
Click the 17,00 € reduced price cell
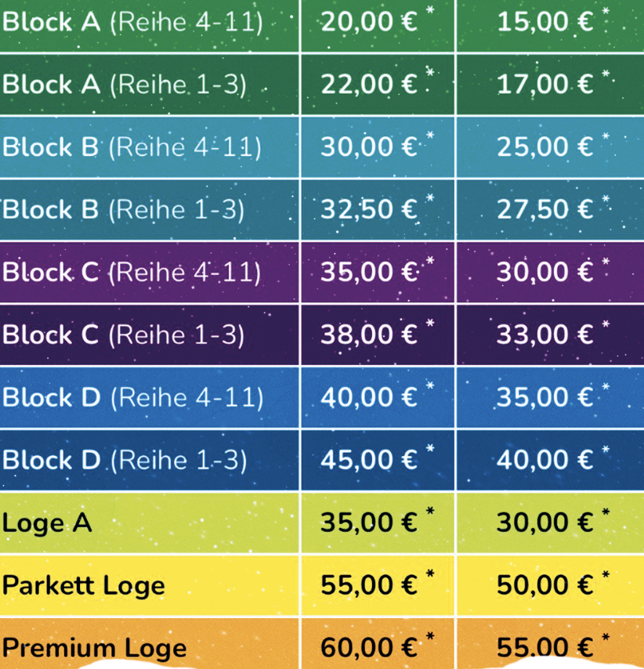tap(545, 84)
